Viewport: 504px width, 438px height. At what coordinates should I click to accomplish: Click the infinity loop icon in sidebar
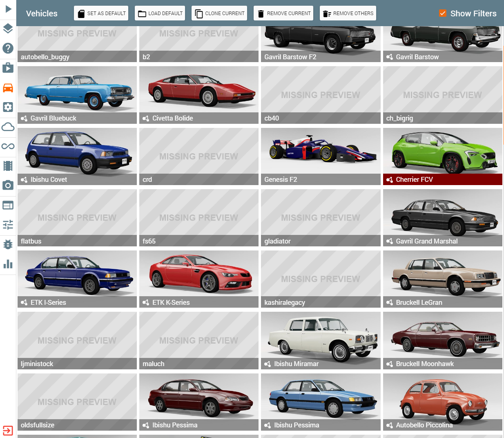(8, 146)
